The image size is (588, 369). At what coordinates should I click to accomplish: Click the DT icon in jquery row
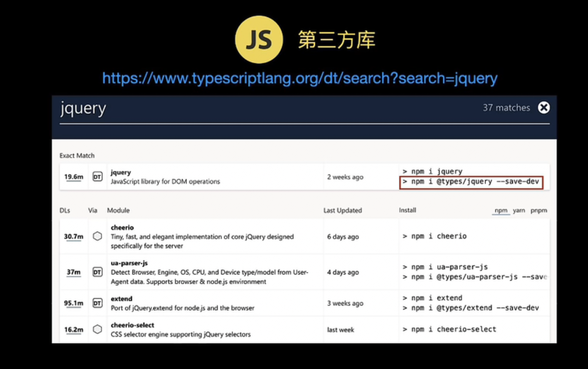click(x=97, y=177)
